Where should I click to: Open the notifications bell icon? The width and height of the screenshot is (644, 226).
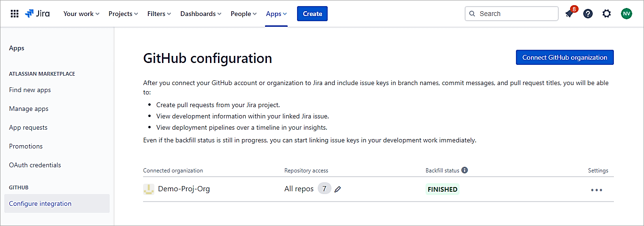[569, 14]
